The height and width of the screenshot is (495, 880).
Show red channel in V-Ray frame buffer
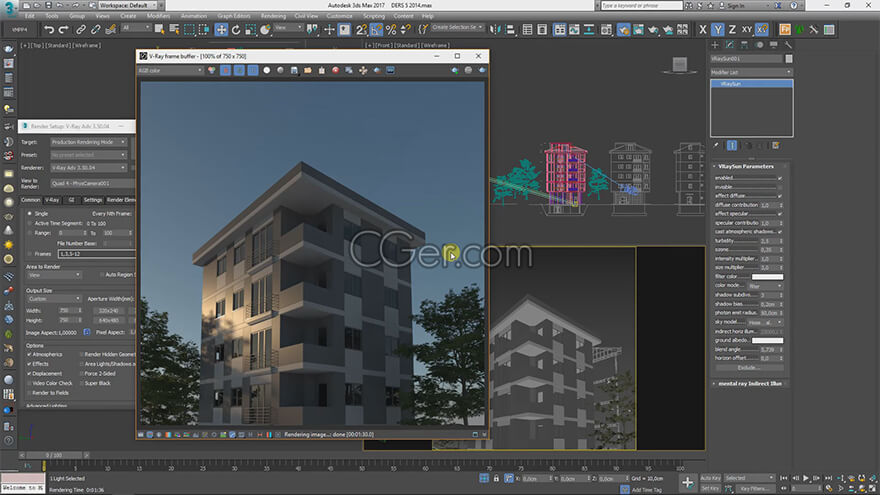(x=226, y=70)
